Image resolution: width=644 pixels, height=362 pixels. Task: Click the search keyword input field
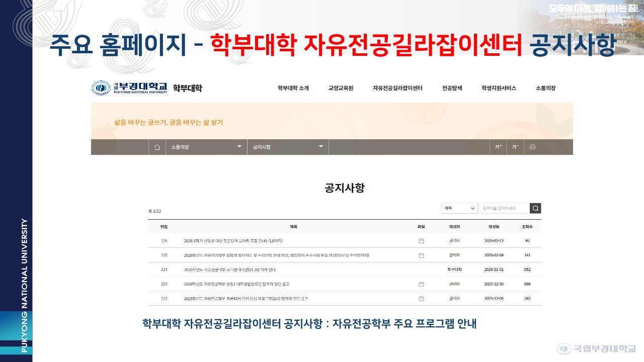click(504, 208)
